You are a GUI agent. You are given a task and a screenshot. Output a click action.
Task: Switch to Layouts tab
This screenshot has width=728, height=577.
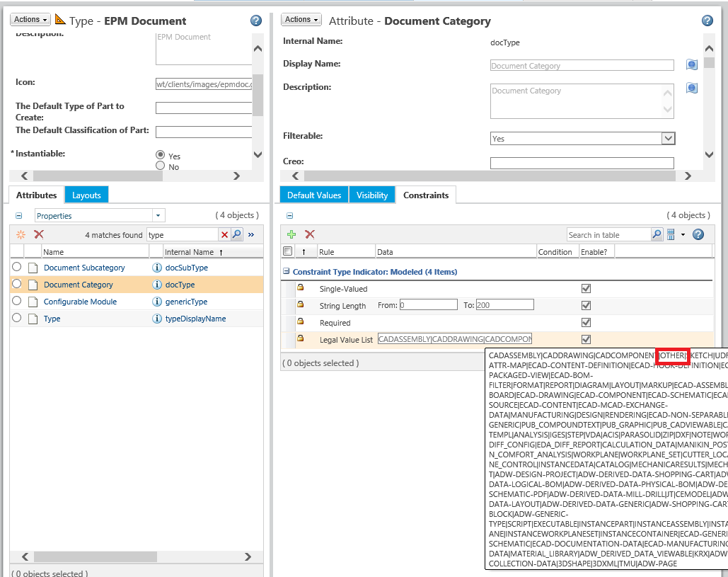click(86, 195)
